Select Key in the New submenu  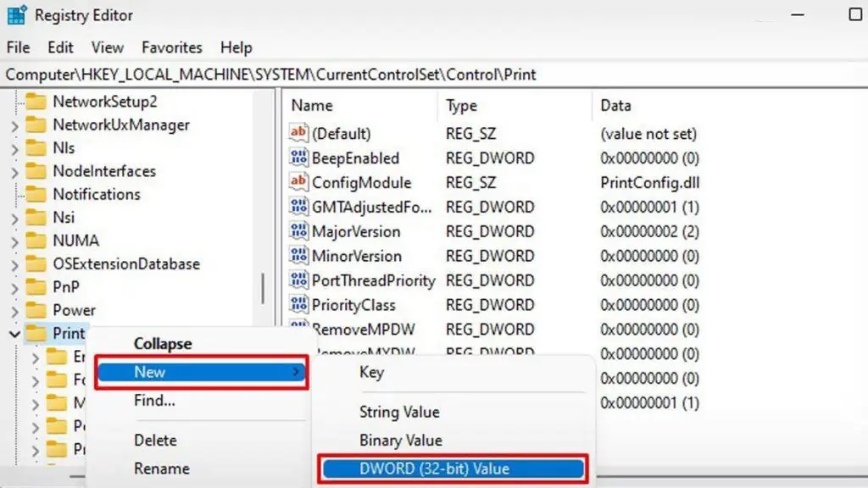[x=371, y=373]
